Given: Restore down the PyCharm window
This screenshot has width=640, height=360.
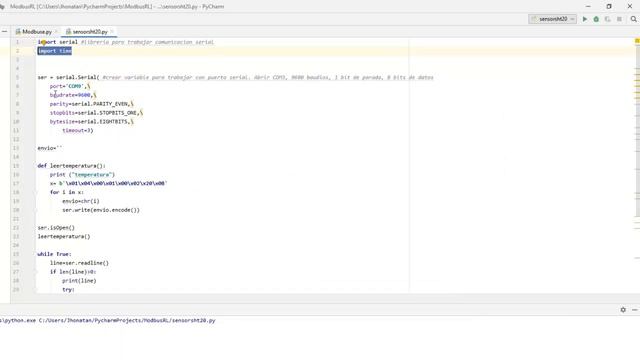Looking at the screenshot, I should coord(609,6).
